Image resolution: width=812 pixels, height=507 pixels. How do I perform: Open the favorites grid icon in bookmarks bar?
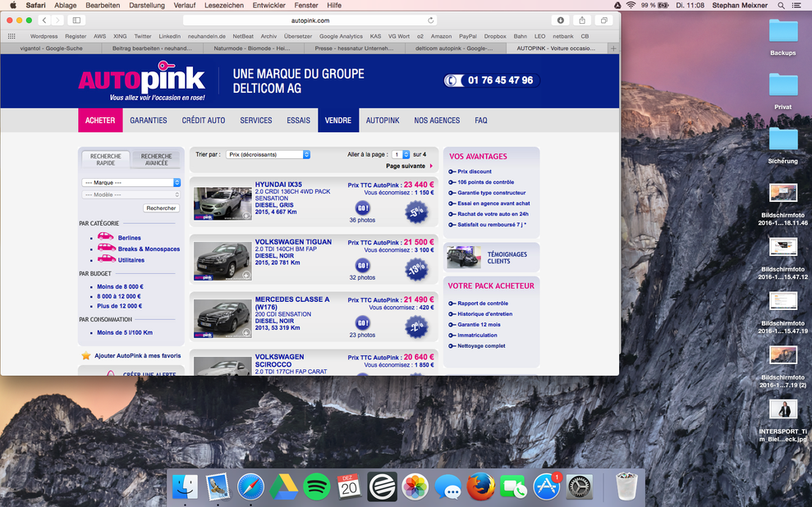coord(11,36)
